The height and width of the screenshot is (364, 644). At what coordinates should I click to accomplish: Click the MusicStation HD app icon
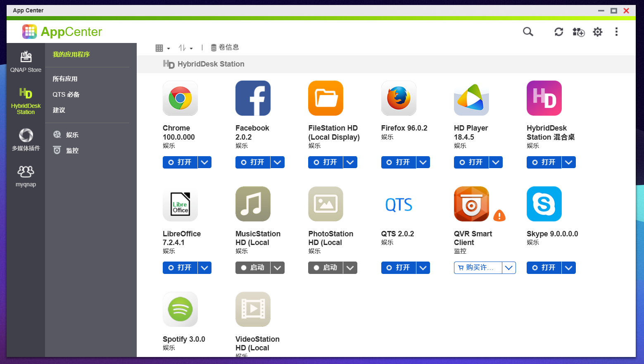pyautogui.click(x=253, y=204)
